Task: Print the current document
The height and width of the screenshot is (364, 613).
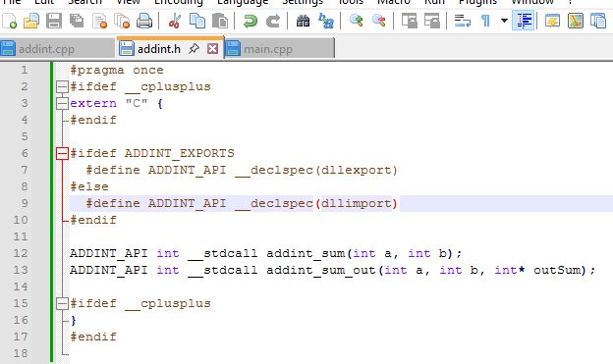Action: (144, 21)
